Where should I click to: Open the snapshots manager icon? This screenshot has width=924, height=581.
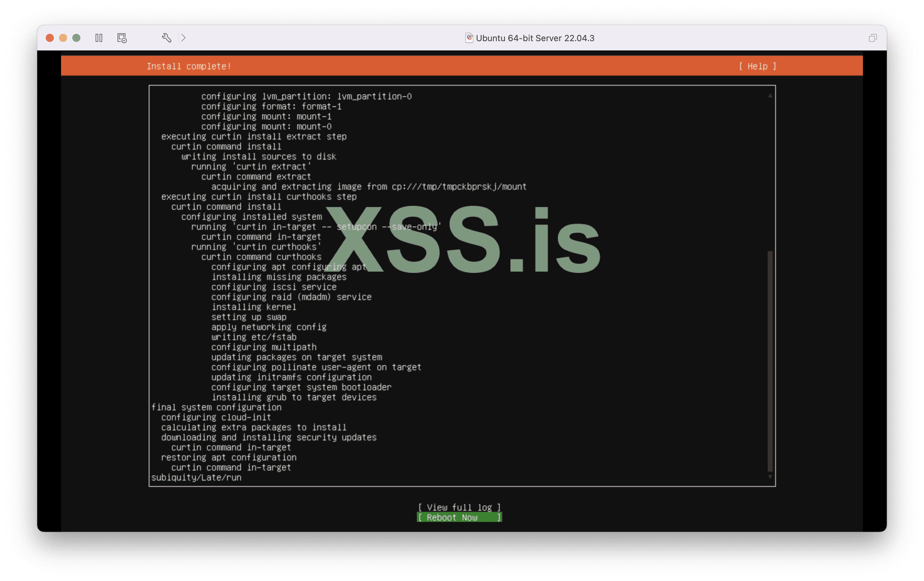point(121,38)
